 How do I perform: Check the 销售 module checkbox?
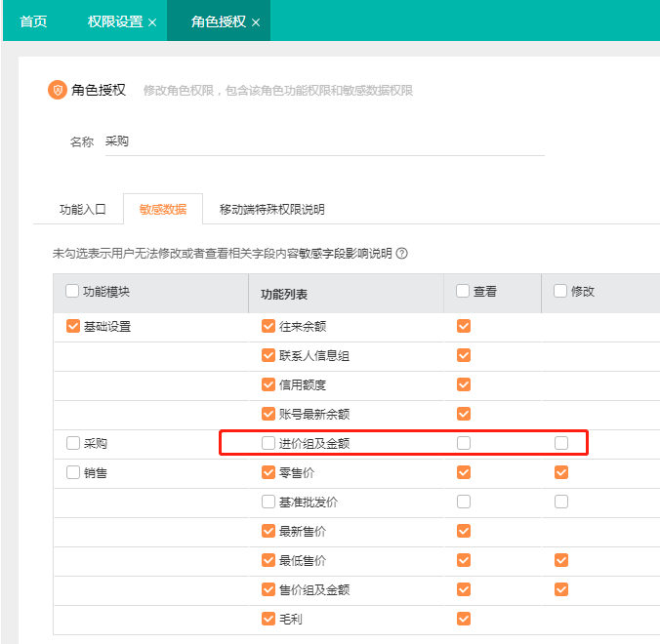pos(72,473)
